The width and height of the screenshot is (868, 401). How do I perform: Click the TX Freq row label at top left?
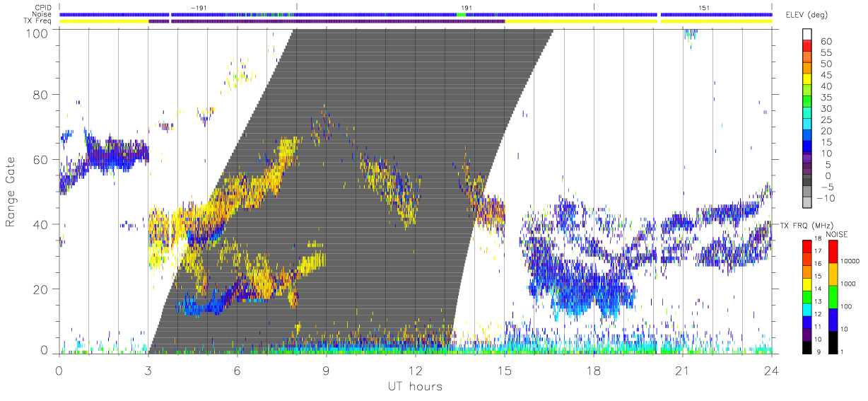click(x=38, y=21)
